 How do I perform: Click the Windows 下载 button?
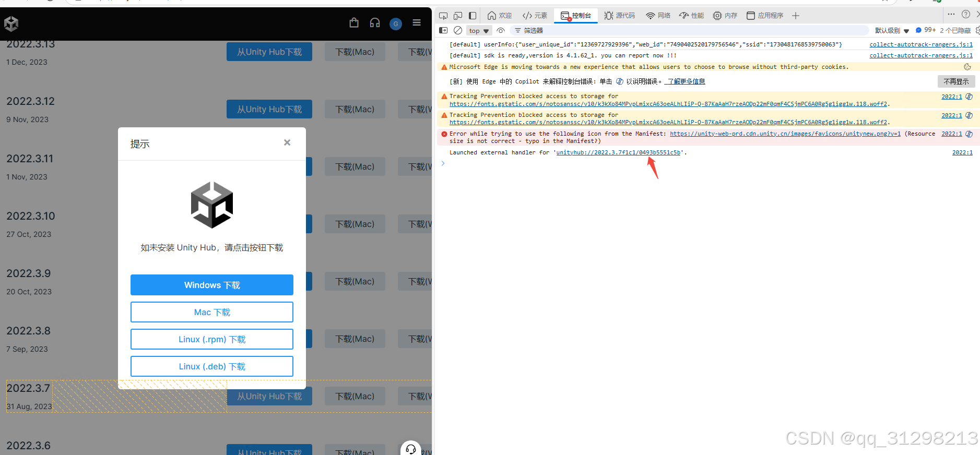[x=212, y=285]
